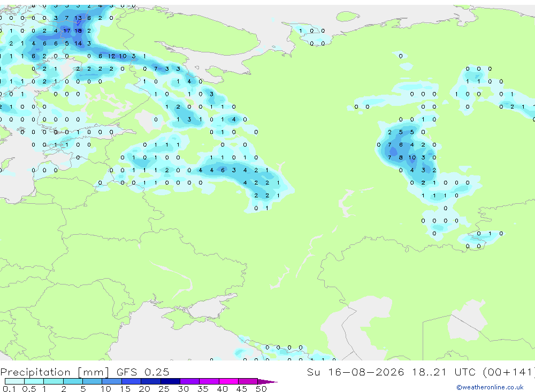Pick the 2–5 mm legend color swatch
This screenshot has width=535, height=392.
(73, 381)
